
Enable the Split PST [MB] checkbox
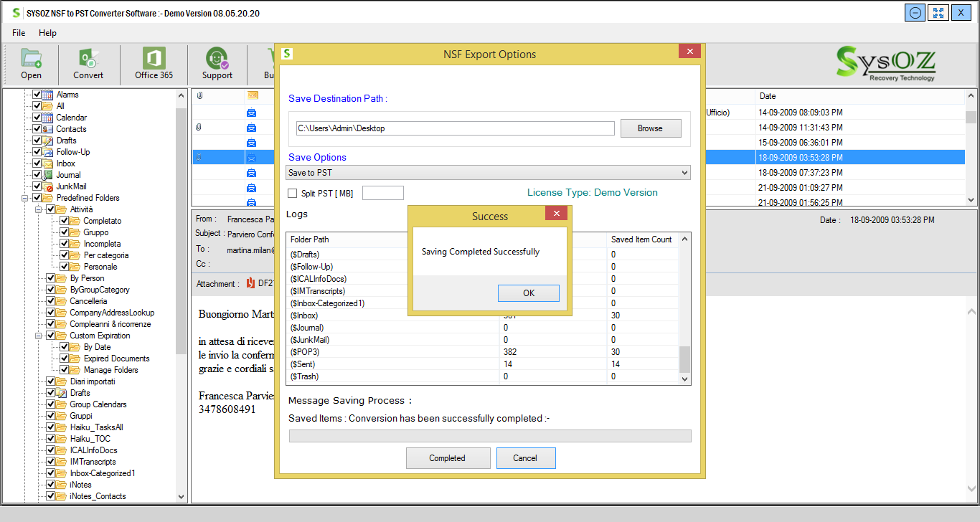(x=292, y=194)
